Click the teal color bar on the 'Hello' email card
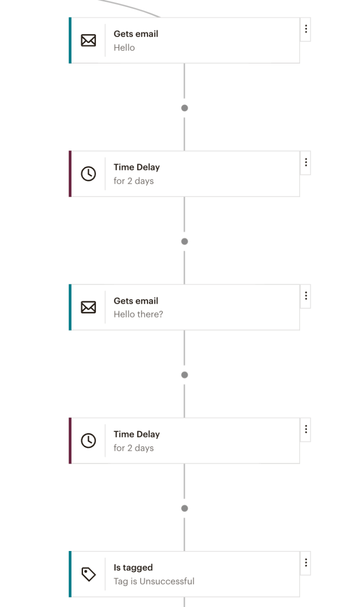The image size is (364, 607). [71, 40]
